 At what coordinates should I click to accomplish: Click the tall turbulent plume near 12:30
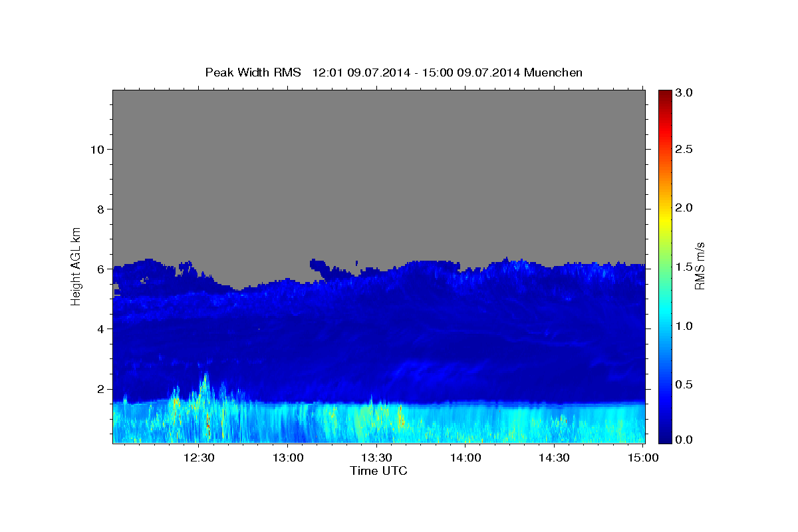click(205, 406)
